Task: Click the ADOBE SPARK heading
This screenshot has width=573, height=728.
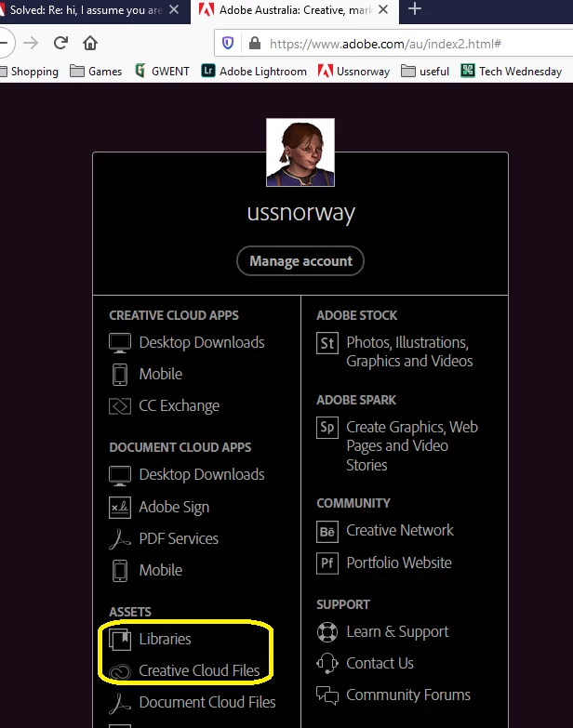Action: tap(356, 400)
